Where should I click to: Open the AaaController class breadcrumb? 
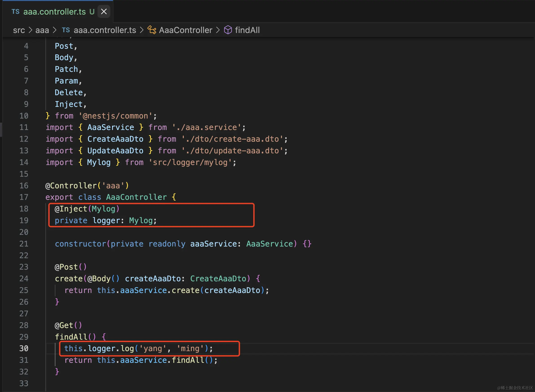coord(185,30)
